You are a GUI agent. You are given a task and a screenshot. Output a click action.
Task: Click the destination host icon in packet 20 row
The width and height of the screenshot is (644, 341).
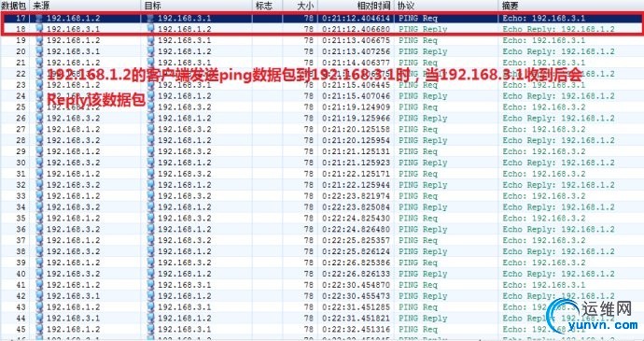[x=150, y=51]
